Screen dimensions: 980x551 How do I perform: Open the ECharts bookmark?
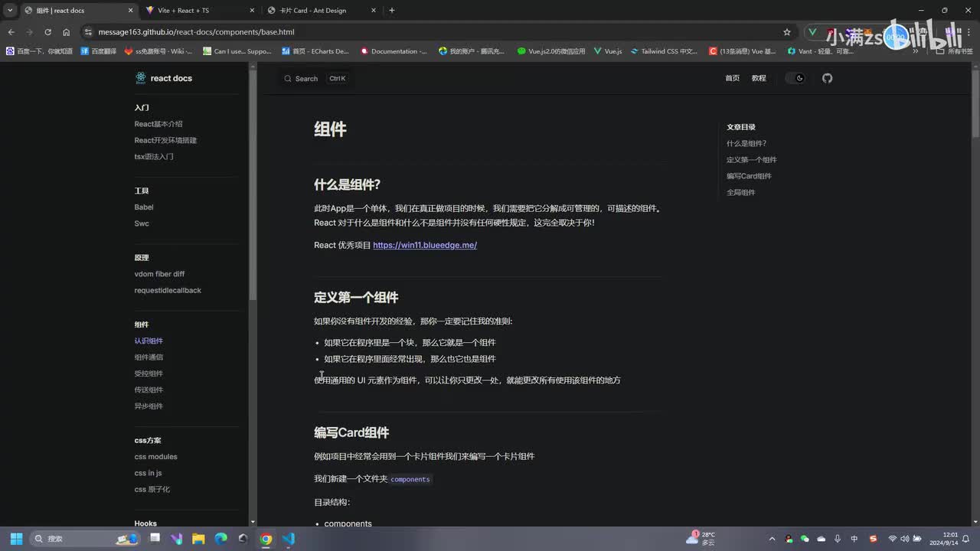coord(315,51)
